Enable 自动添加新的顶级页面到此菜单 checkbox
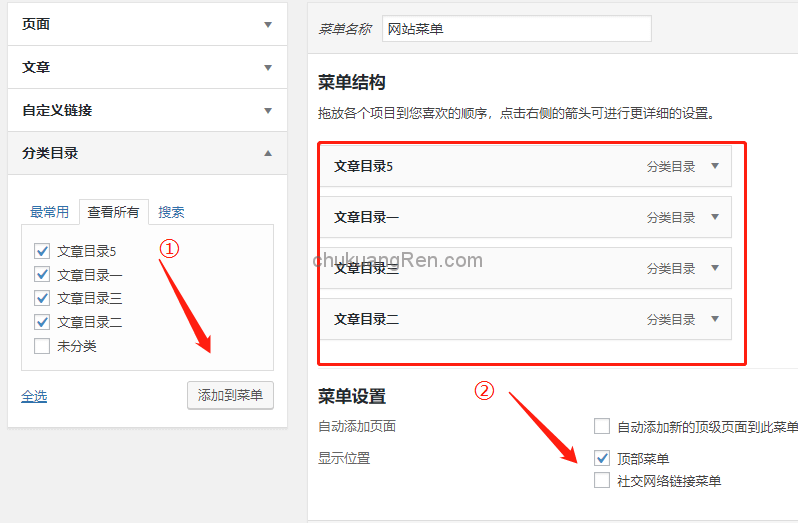Screen dimensions: 798x523 coord(602,427)
